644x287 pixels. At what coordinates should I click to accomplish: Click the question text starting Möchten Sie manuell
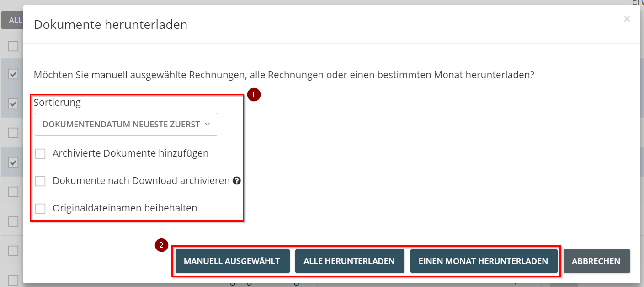pyautogui.click(x=284, y=75)
